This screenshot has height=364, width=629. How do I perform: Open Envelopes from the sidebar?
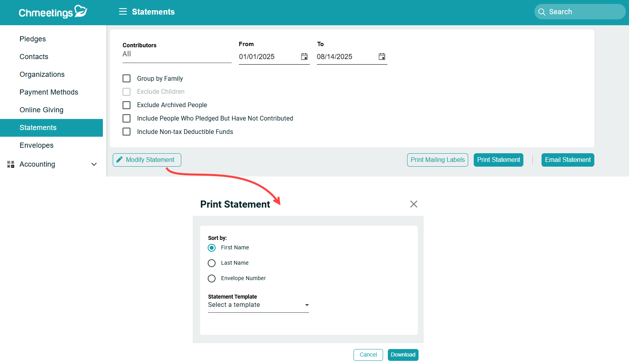[36, 145]
